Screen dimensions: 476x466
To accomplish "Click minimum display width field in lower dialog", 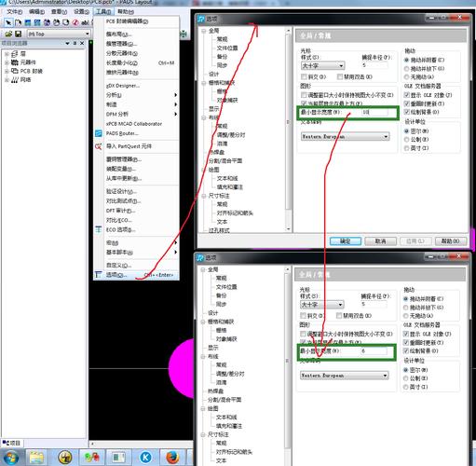I will tap(374, 351).
